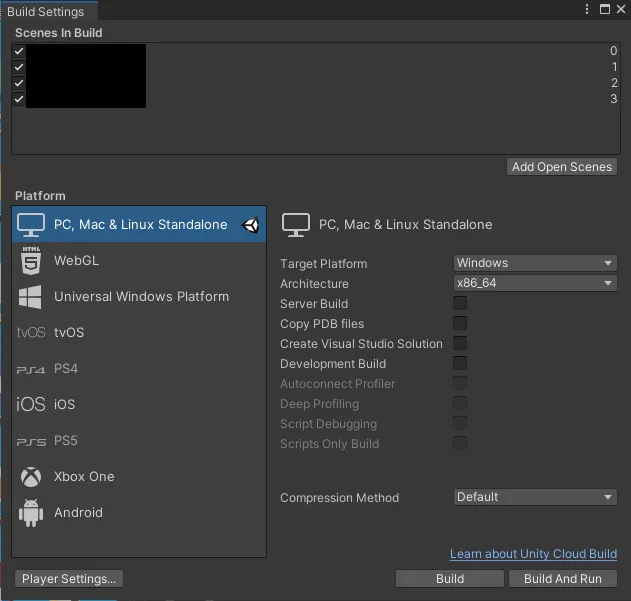631x601 pixels.
Task: Open the Target Platform dropdown
Action: (535, 263)
